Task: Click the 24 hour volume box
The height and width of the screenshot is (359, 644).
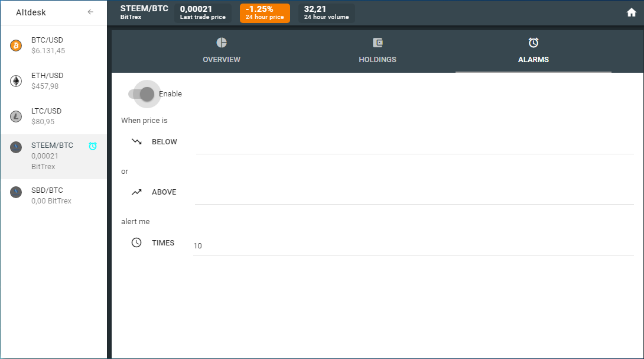Action: coord(327,13)
